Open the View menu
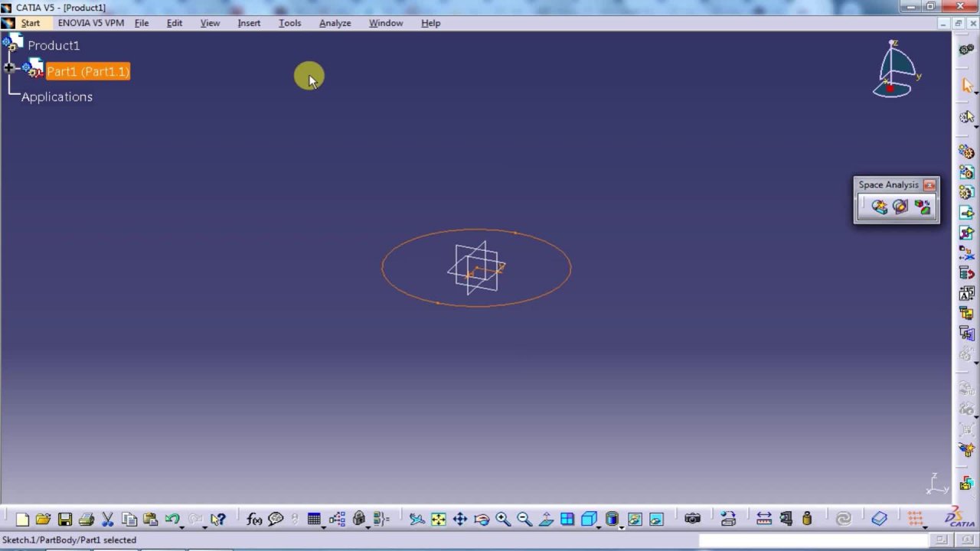980x551 pixels. pyautogui.click(x=210, y=23)
